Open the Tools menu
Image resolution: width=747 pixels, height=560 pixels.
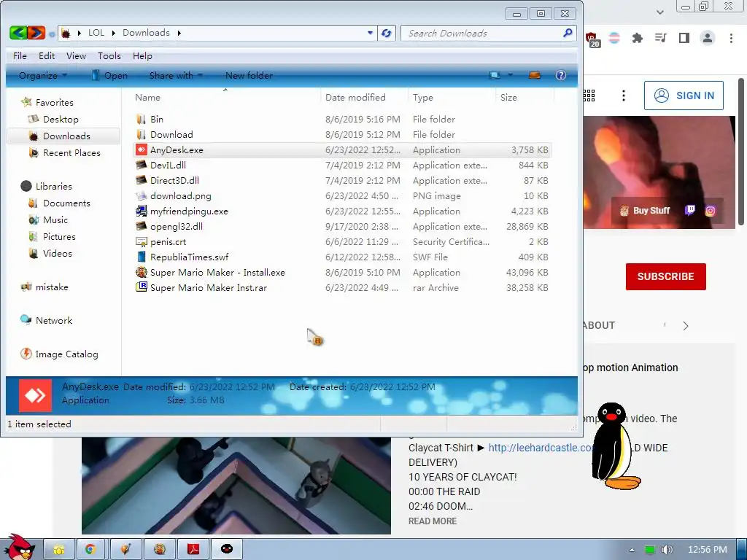[109, 55]
